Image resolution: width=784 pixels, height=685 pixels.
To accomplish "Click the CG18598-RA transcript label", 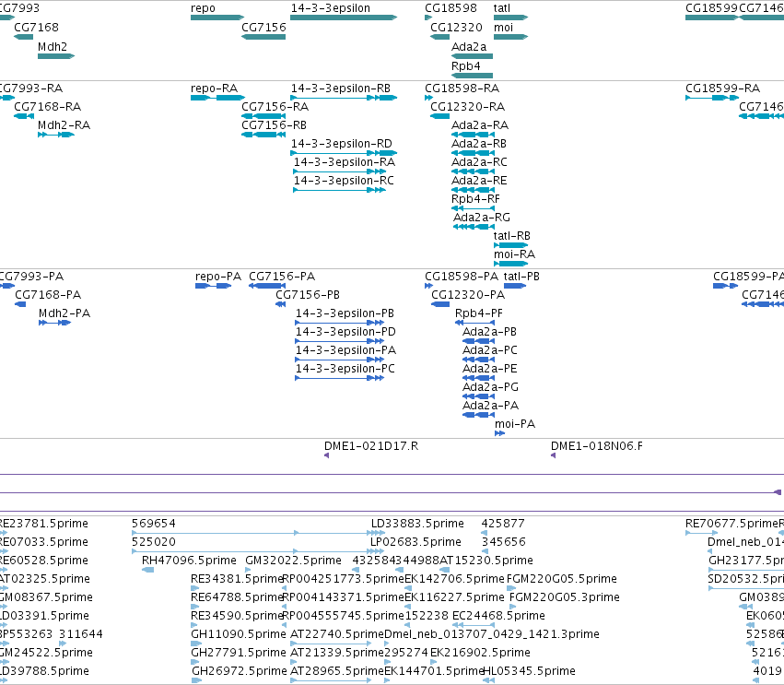I will click(x=462, y=89).
